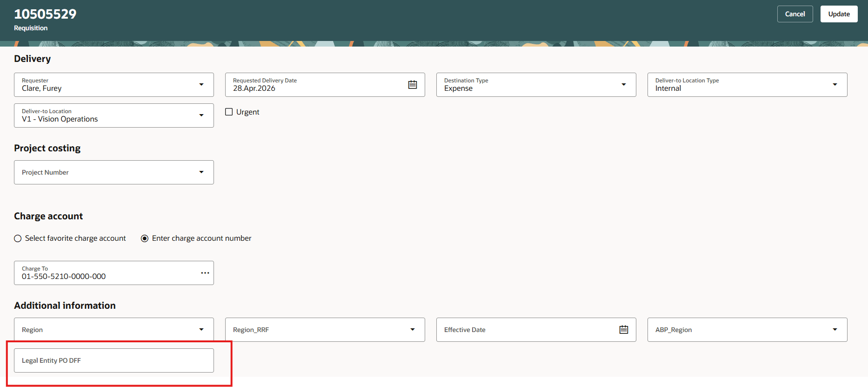Open the Region dropdown arrow
868x387 pixels.
(201, 330)
